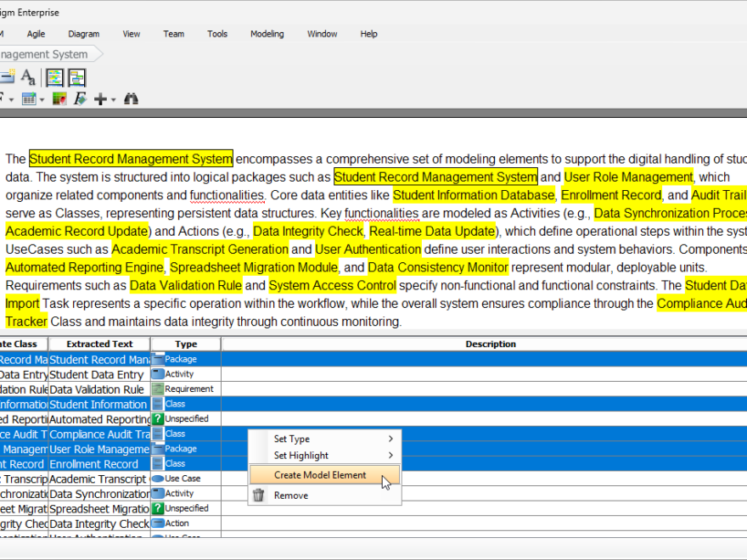Select the Use Case icon on Academic Transcript row

click(158, 478)
